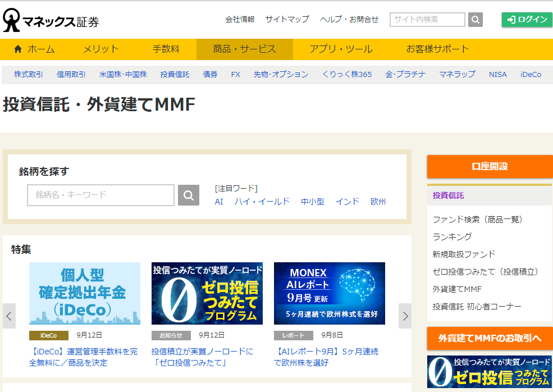Select マネラップ in the sub navigation

[x=458, y=75]
